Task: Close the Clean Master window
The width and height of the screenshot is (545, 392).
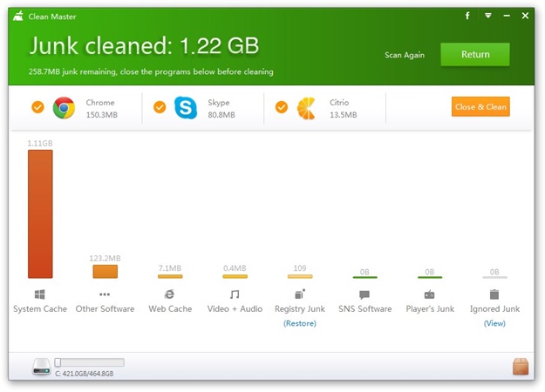Action: 525,16
